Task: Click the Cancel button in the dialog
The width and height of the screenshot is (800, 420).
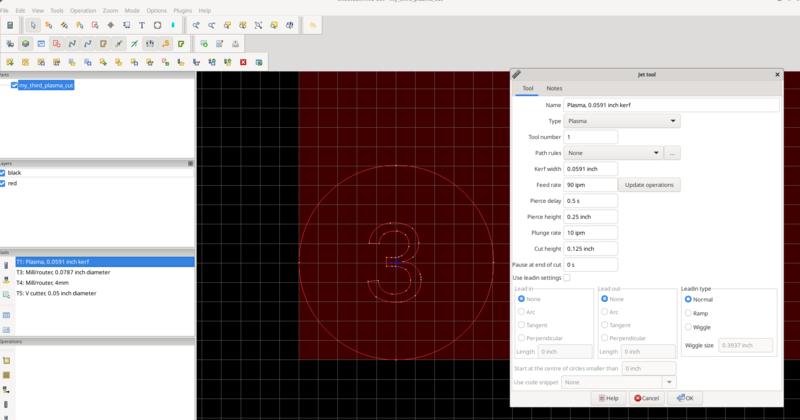Action: point(646,398)
